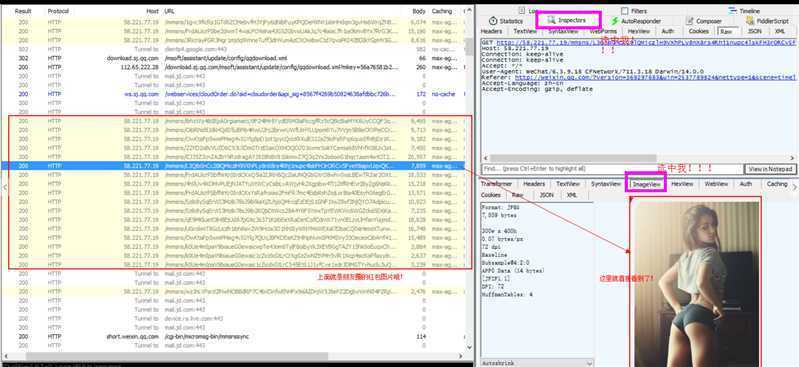Viewport: 799px width, 367px height.
Task: Sort sessions by Result column header
Action: [23, 11]
